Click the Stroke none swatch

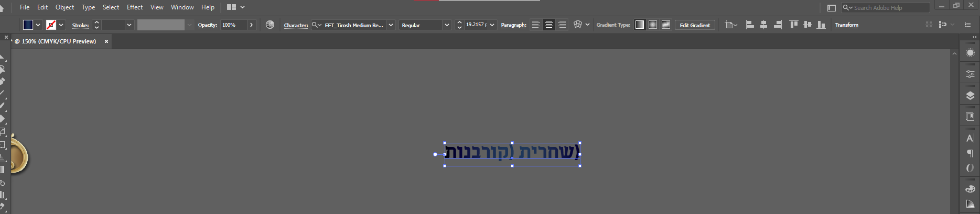[x=51, y=25]
